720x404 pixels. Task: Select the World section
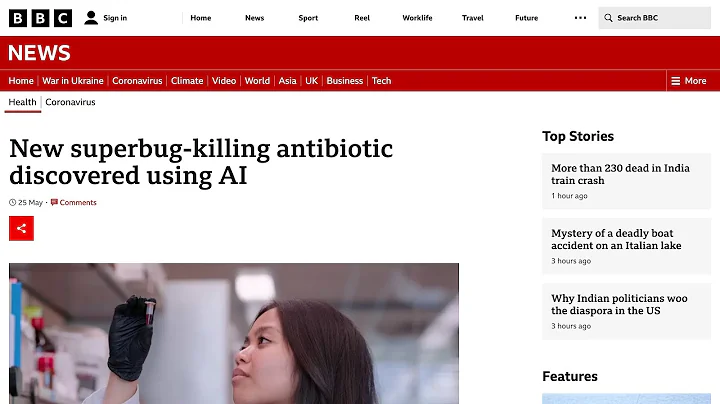[257, 81]
